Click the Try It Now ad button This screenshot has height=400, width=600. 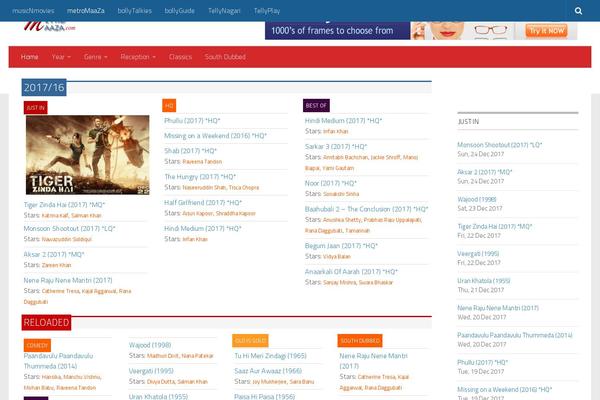pos(546,31)
